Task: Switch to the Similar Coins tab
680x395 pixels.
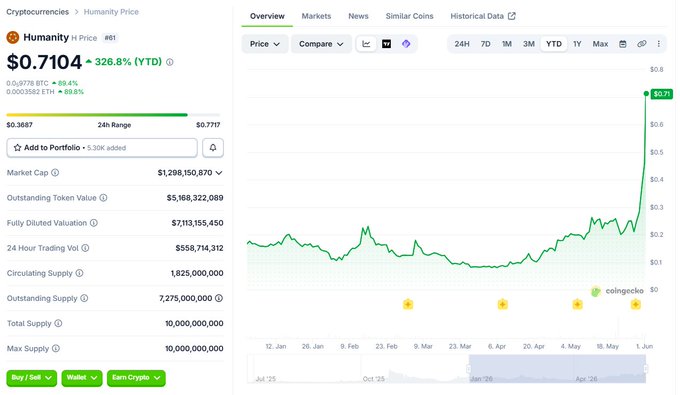Action: [x=409, y=16]
